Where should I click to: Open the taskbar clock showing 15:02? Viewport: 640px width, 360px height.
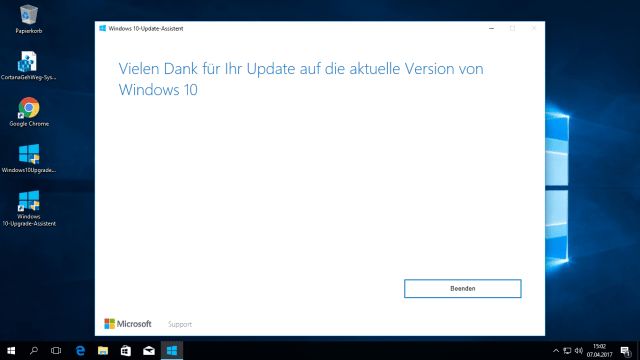tap(600, 351)
